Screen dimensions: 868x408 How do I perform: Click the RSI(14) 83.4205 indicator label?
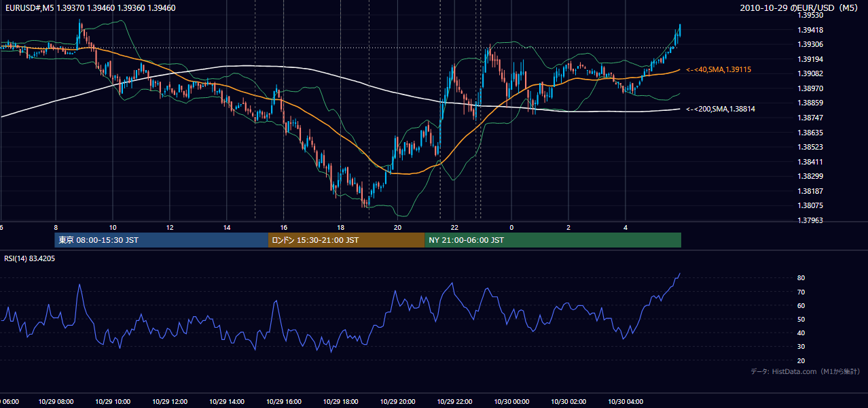[30, 258]
